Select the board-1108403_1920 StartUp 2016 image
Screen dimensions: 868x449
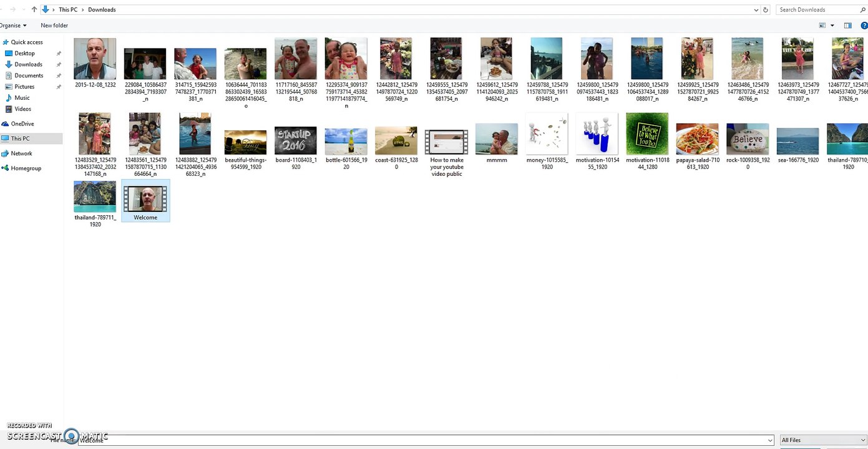pos(296,147)
